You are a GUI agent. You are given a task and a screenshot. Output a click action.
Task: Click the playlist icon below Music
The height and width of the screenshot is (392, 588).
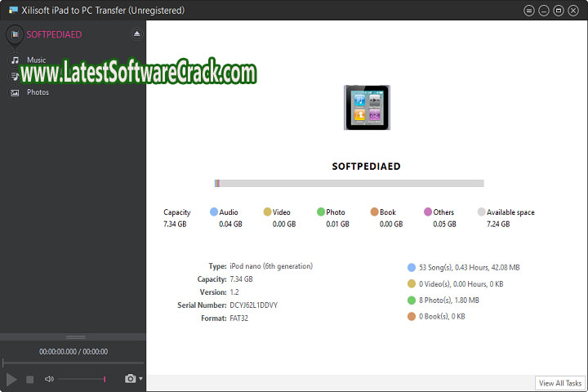(15, 76)
